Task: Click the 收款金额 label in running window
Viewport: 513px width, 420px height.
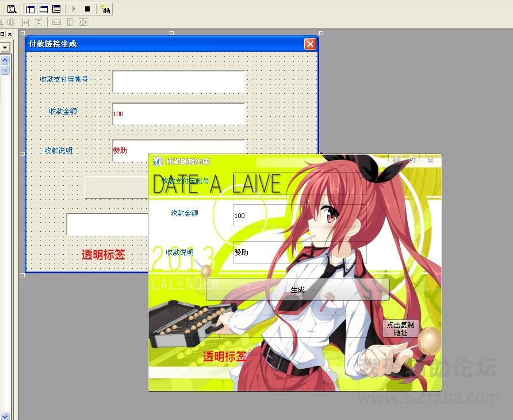Action: pos(184,213)
